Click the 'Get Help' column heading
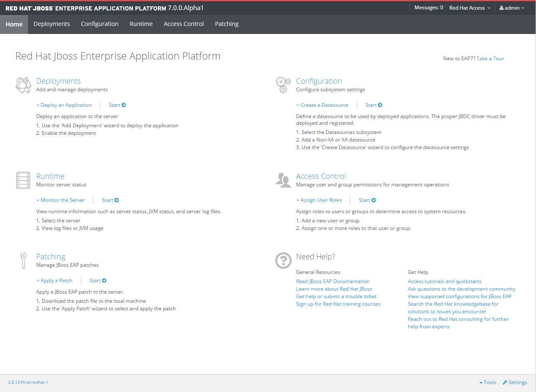 coord(418,272)
